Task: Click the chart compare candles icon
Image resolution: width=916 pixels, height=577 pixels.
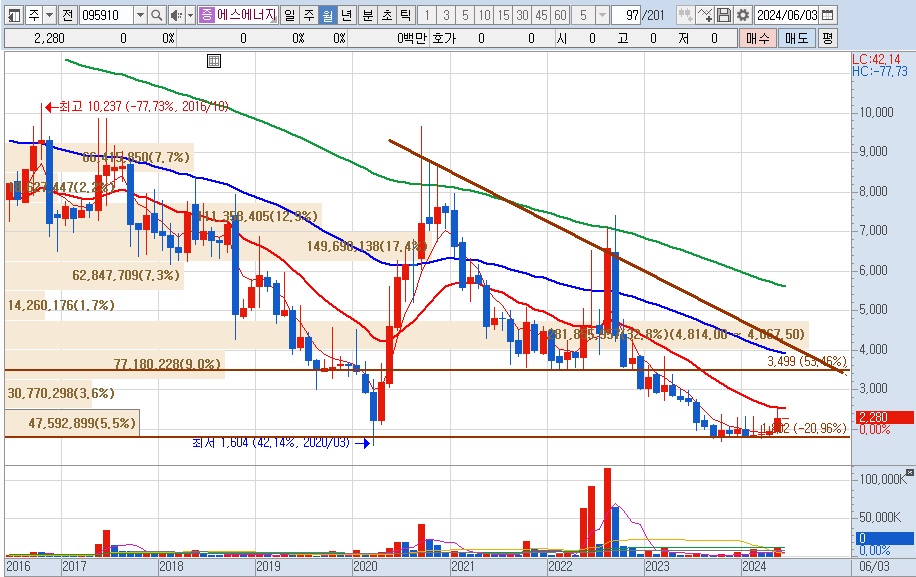Action: click(x=686, y=15)
